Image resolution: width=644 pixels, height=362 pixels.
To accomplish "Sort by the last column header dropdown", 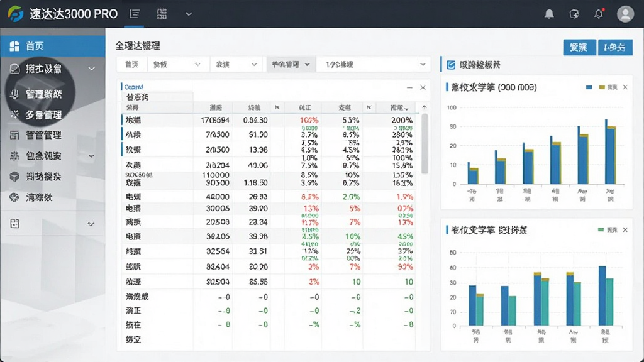I will [399, 107].
